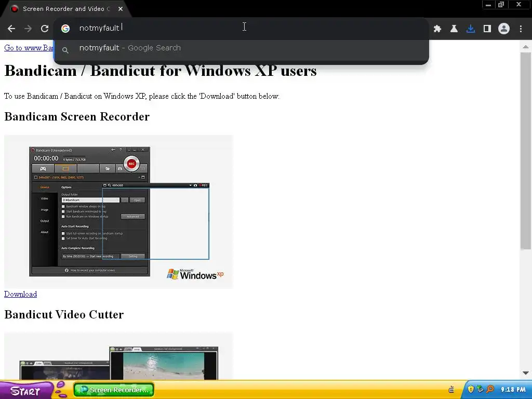
Task: Activate the 'Screen Recorder...' taskbar button
Action: coord(114,390)
